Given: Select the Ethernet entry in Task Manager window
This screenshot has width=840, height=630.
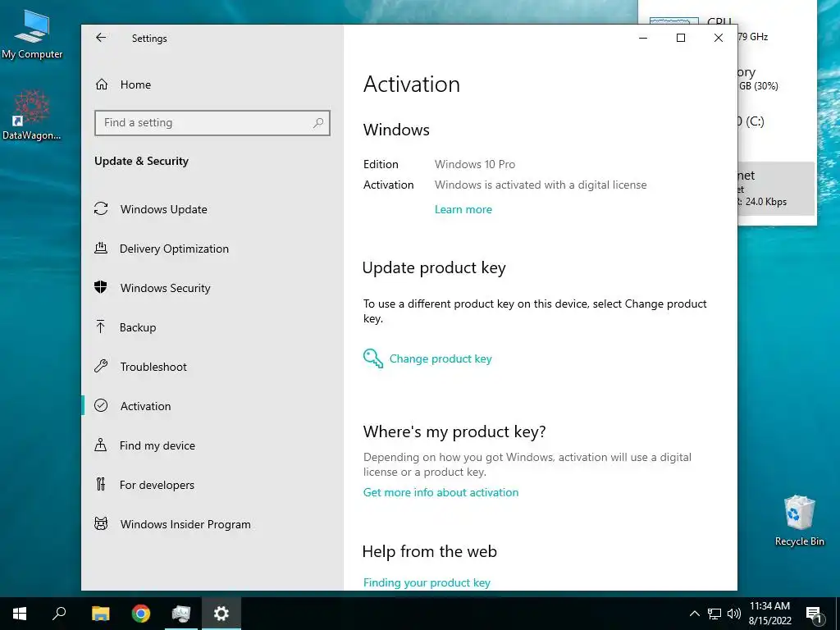Looking at the screenshot, I should coord(776,189).
